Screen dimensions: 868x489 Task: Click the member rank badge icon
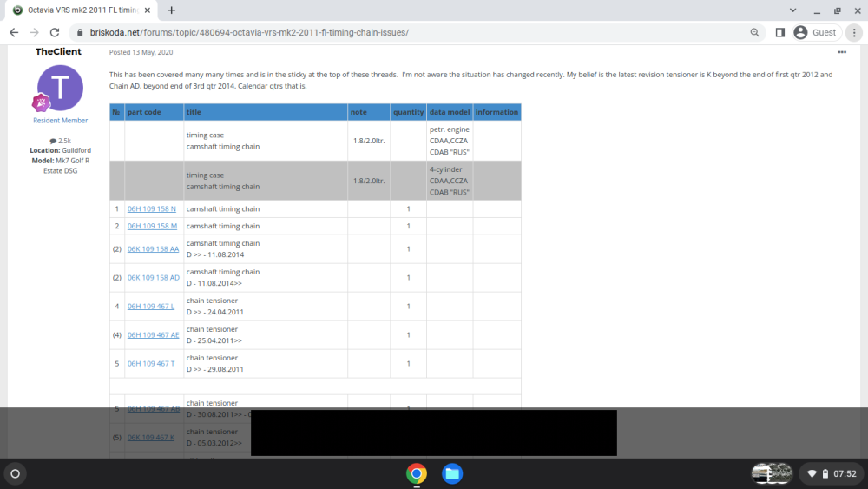point(41,102)
